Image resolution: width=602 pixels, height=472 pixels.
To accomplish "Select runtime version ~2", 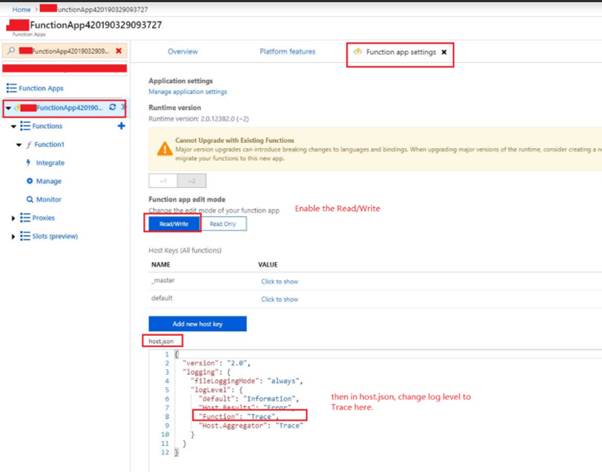I will pyautogui.click(x=192, y=181).
